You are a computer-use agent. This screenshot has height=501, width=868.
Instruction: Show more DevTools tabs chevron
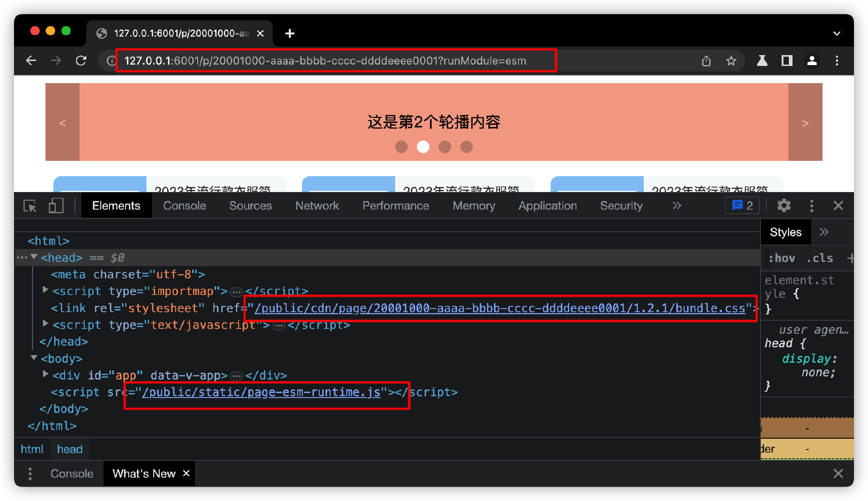click(676, 206)
